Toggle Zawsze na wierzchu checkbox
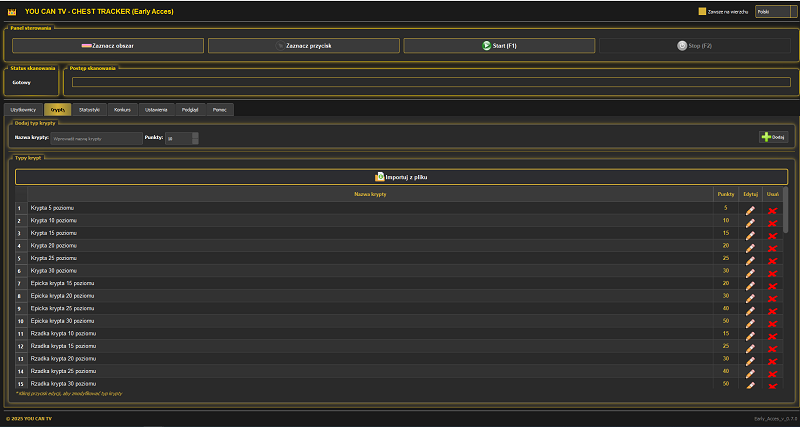800x427 pixels. coord(702,11)
